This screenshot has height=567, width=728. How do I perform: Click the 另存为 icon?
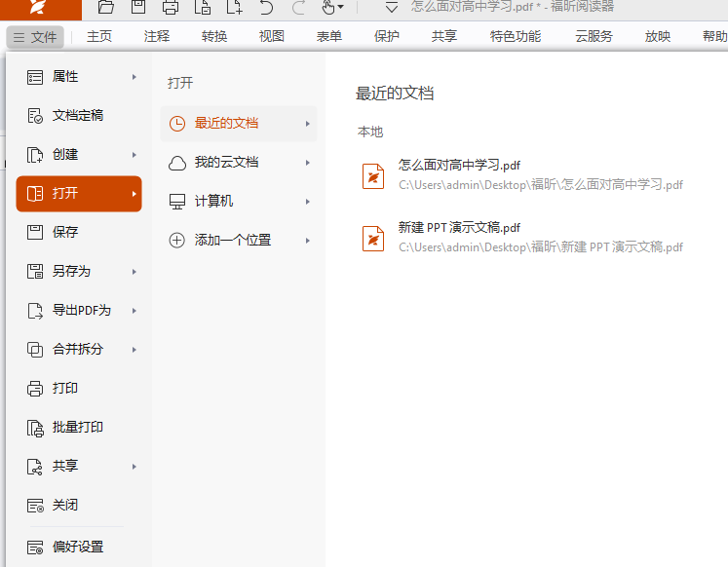point(35,271)
